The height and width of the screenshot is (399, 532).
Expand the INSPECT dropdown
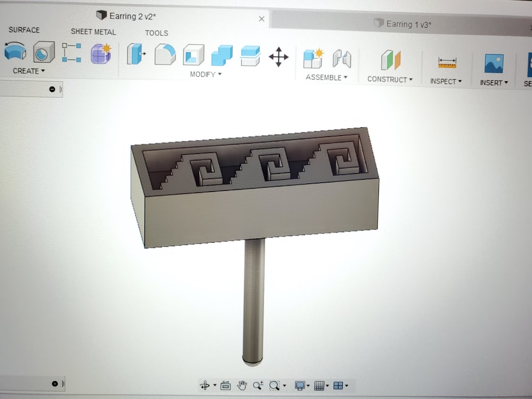(x=446, y=81)
